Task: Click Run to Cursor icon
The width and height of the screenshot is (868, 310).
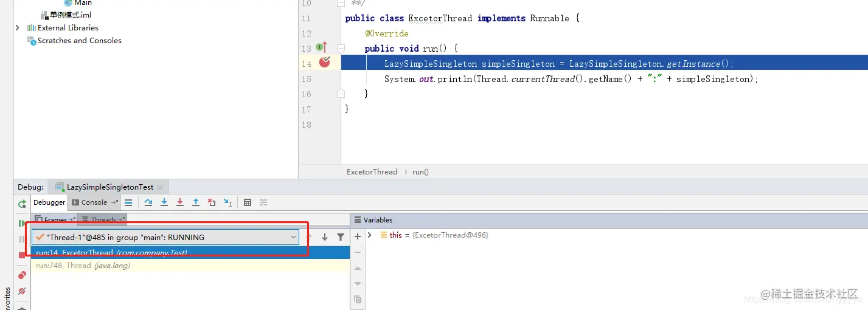Action: tap(227, 202)
